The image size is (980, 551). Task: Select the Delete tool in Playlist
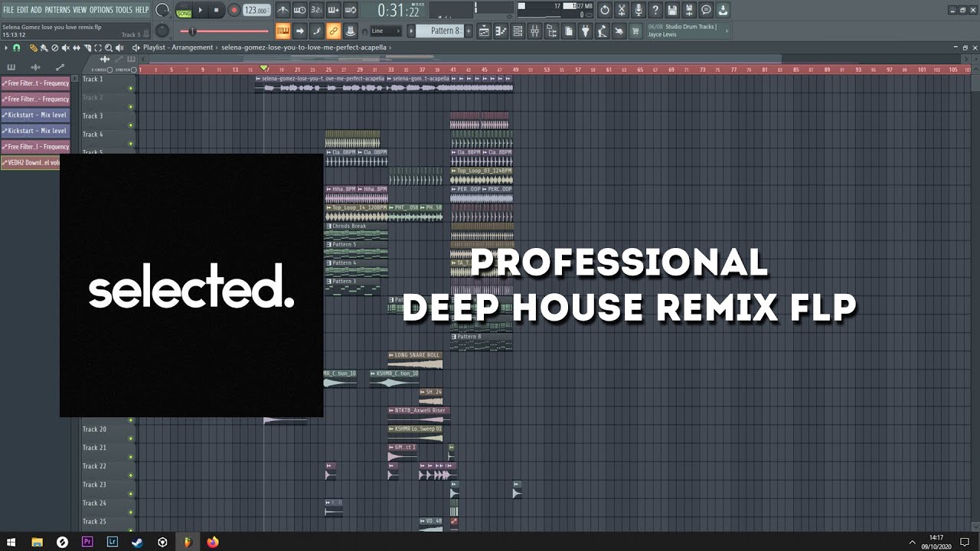click(55, 48)
